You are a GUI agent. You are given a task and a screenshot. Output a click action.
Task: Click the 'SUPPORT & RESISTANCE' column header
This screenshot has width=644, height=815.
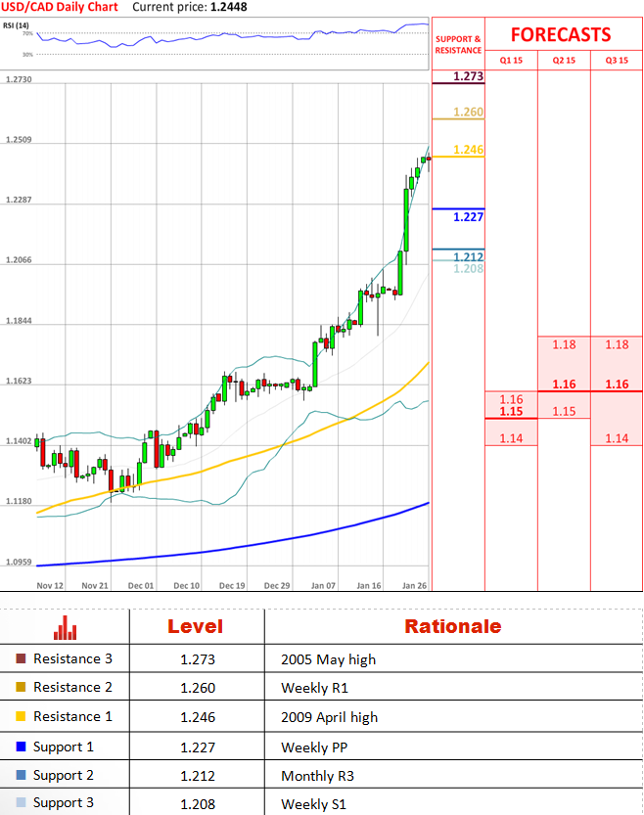click(458, 45)
